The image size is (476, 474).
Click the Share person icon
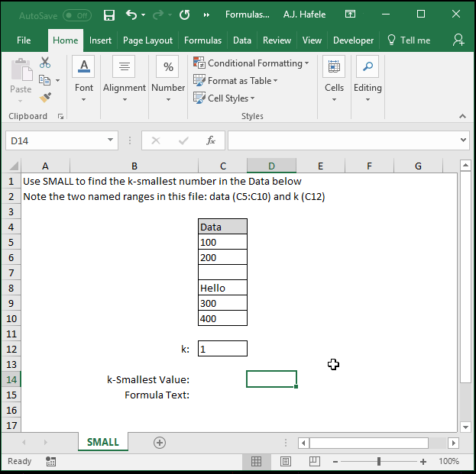click(458, 40)
